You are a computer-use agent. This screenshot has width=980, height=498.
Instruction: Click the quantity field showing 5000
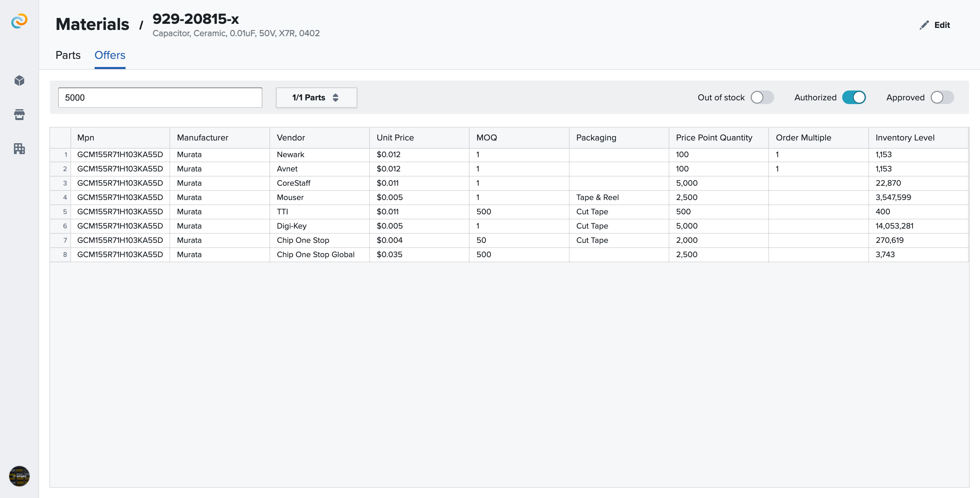[160, 98]
